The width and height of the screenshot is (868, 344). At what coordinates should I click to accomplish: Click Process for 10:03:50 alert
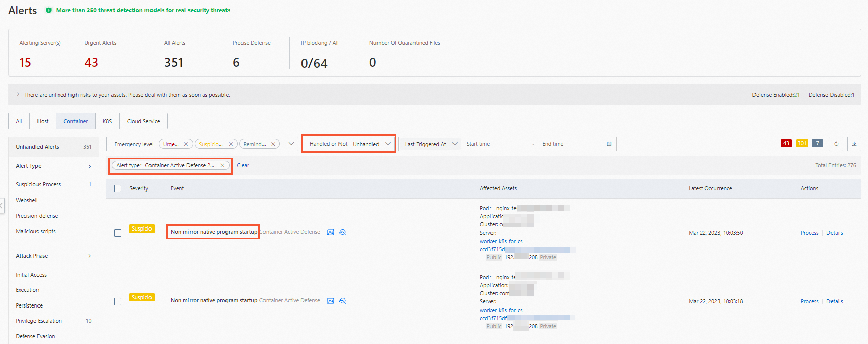point(809,233)
